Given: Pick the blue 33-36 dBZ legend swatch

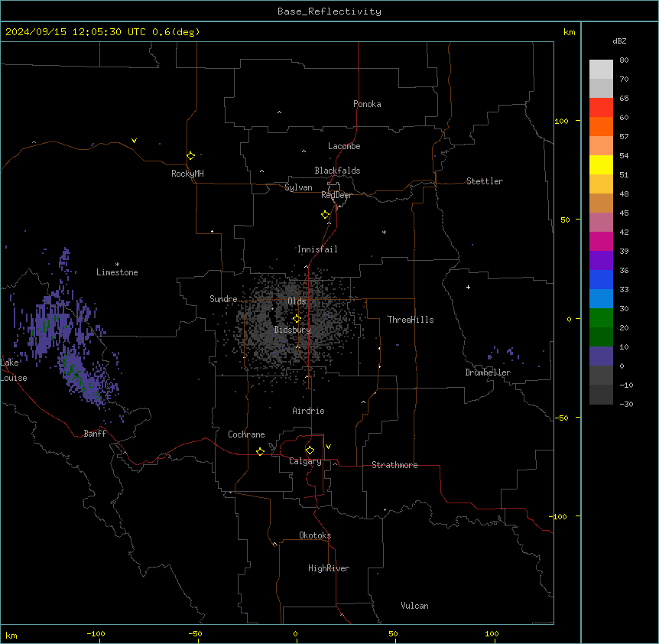Looking at the screenshot, I should pyautogui.click(x=601, y=279).
